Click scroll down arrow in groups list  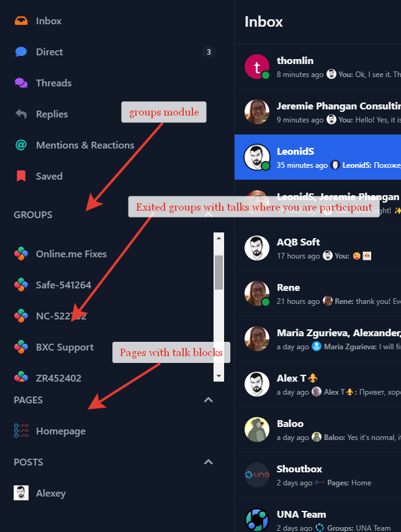point(219,375)
